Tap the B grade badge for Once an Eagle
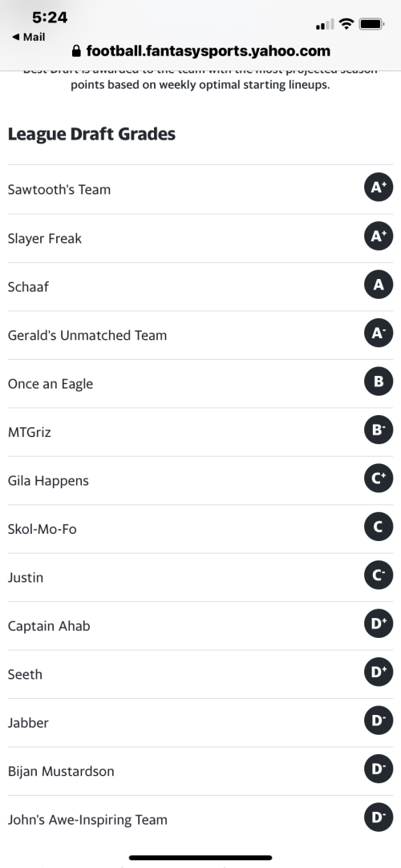 pyautogui.click(x=379, y=382)
